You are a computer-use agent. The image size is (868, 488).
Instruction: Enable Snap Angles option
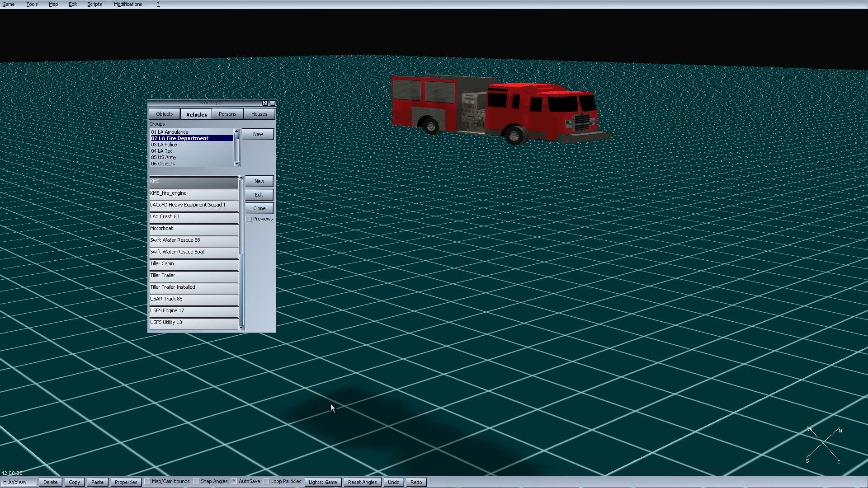point(196,482)
